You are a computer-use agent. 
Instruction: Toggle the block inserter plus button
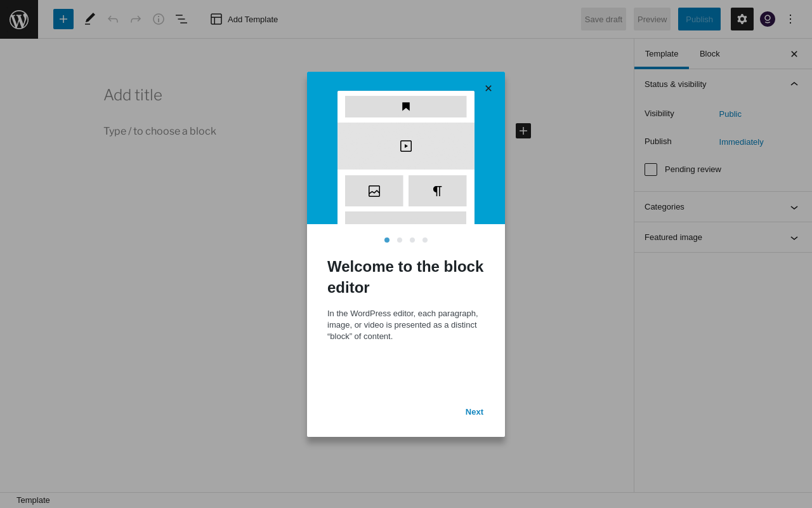pyautogui.click(x=63, y=19)
